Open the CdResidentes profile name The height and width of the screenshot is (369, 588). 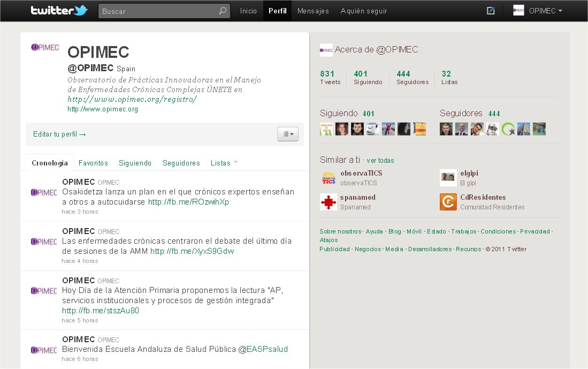[483, 197]
